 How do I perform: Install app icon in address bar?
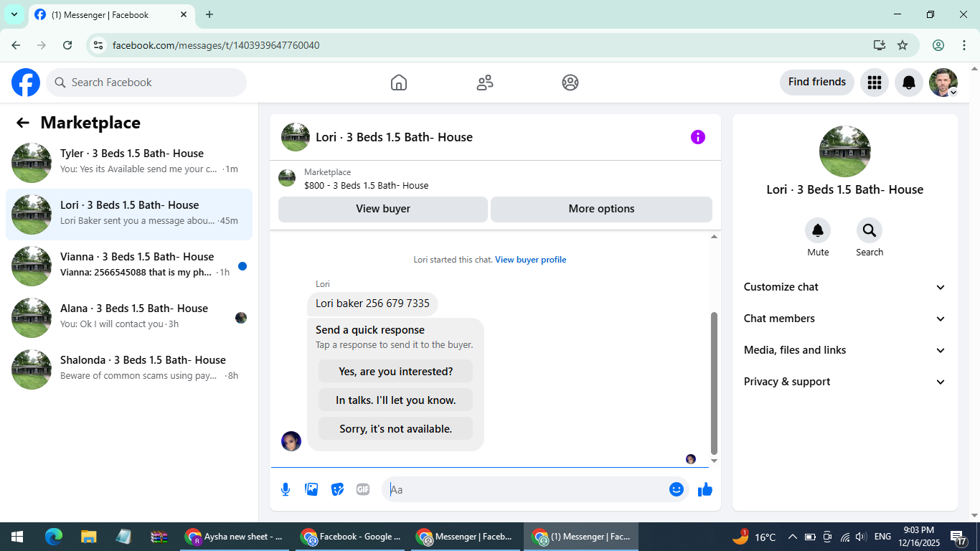[x=880, y=45]
